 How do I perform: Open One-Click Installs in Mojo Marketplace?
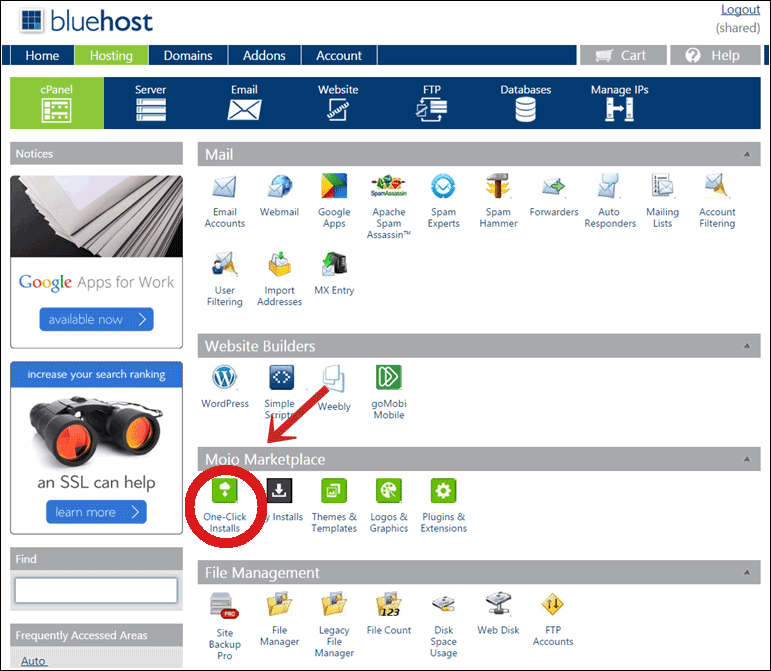(225, 505)
